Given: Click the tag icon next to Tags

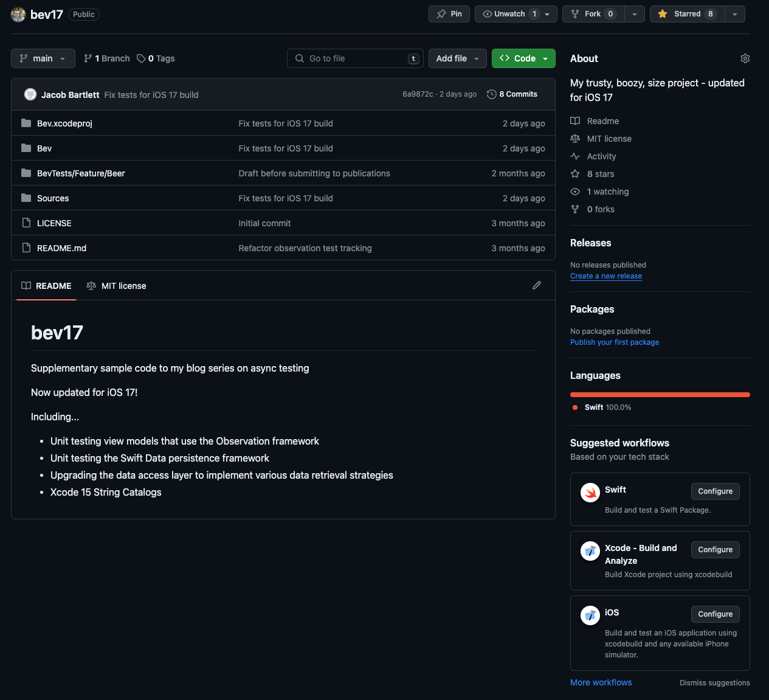Looking at the screenshot, I should point(141,58).
